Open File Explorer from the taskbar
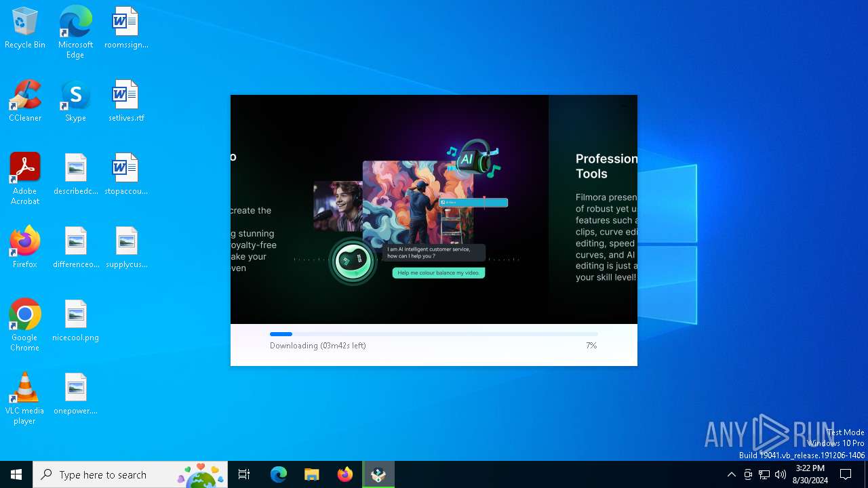This screenshot has height=488, width=868. [312, 474]
